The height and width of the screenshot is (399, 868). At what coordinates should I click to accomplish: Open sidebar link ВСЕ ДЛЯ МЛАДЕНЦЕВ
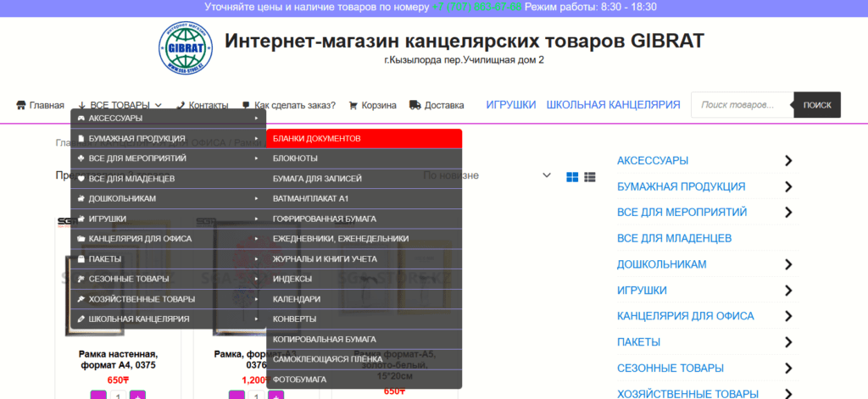(x=674, y=239)
